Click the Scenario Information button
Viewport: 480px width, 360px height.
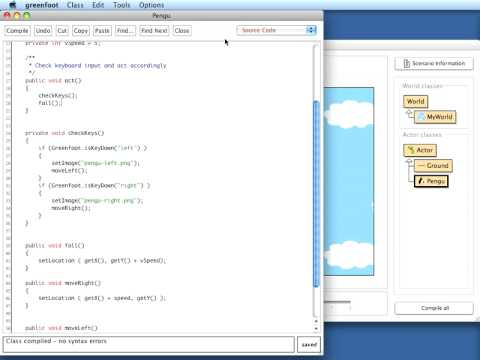coord(434,63)
